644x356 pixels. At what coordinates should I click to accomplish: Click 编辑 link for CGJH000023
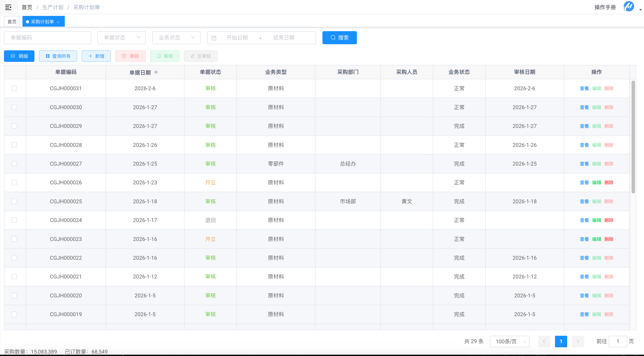(596, 239)
